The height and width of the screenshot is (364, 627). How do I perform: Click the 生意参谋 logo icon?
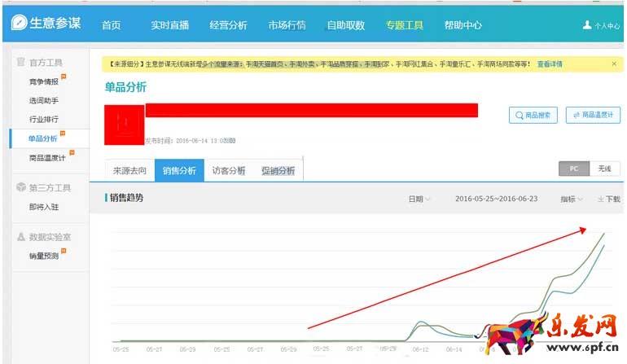tap(20, 24)
